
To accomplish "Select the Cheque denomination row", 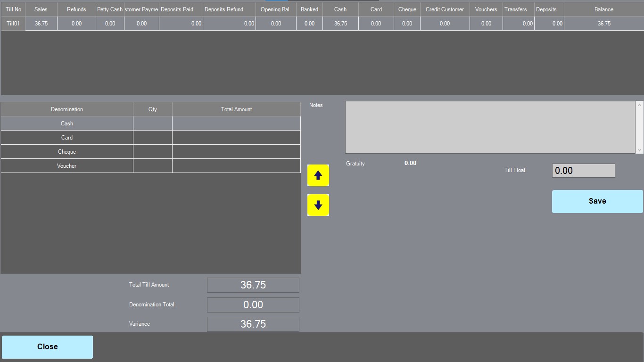I will tap(67, 152).
